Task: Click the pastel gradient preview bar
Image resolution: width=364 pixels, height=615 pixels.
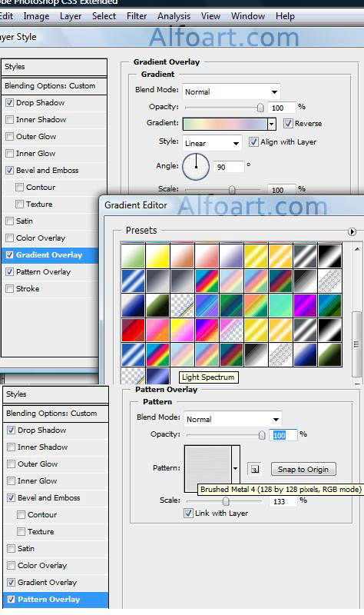Action: [225, 124]
